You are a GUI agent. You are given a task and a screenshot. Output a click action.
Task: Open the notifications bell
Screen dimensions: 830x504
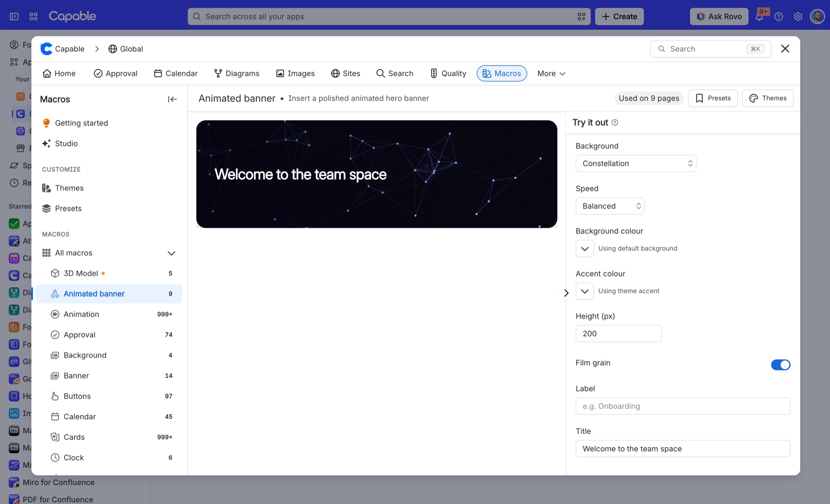[x=759, y=17]
